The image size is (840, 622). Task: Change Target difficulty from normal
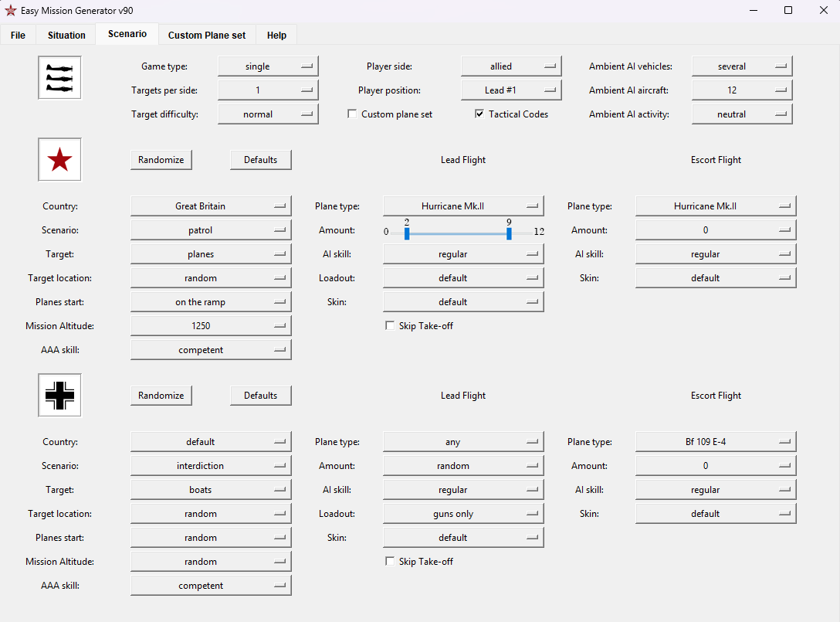[268, 114]
